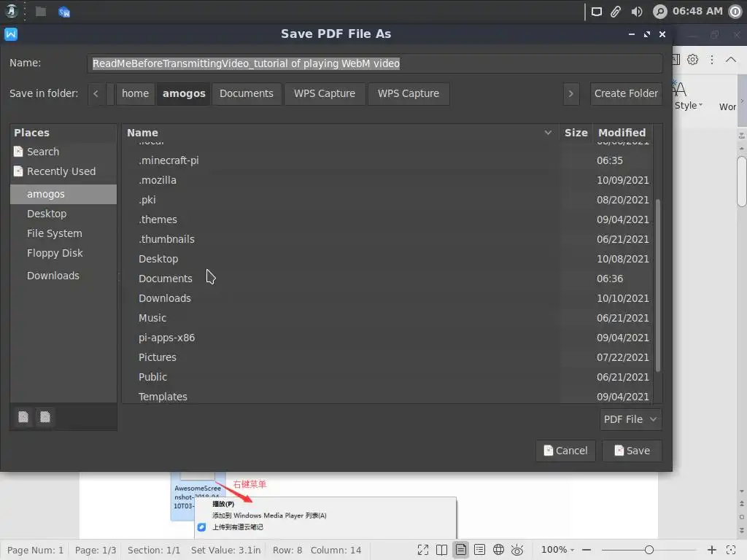Select the pi-apps-x86 folder row
The height and width of the screenshot is (560, 747).
click(387, 338)
